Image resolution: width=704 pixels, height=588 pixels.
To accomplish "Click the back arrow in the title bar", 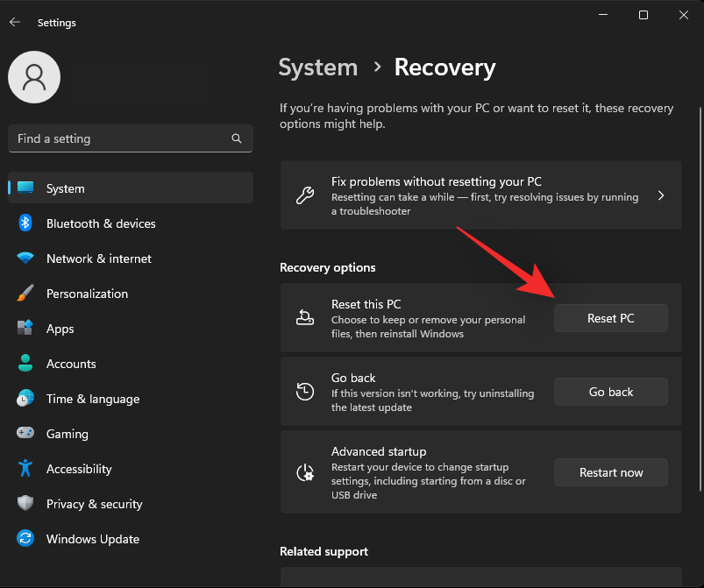I will click(15, 22).
